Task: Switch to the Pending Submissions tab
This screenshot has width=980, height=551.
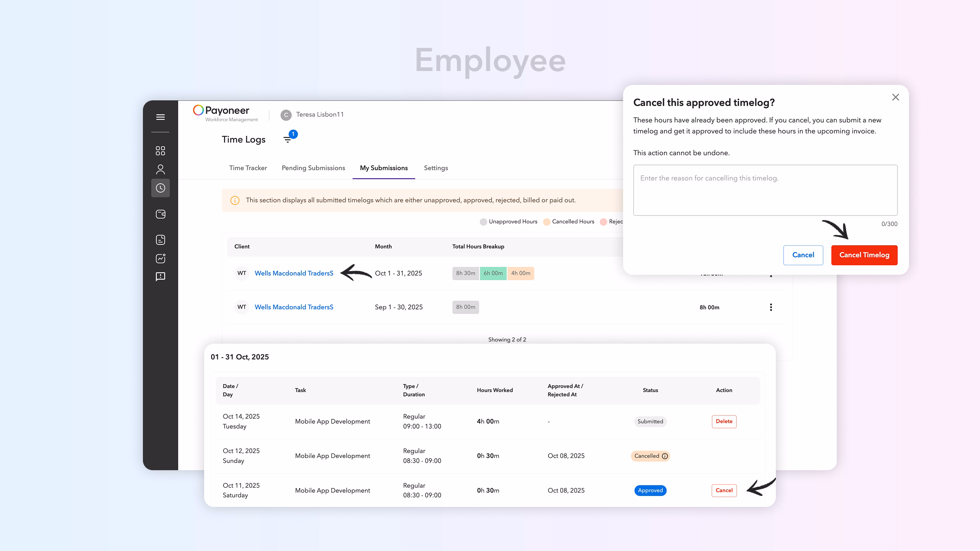Action: 313,168
